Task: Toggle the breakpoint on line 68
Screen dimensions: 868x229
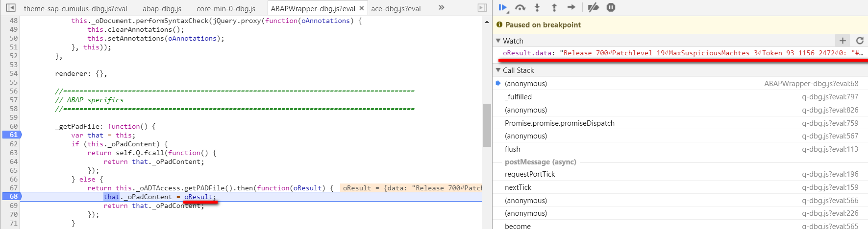Action: click(x=12, y=196)
